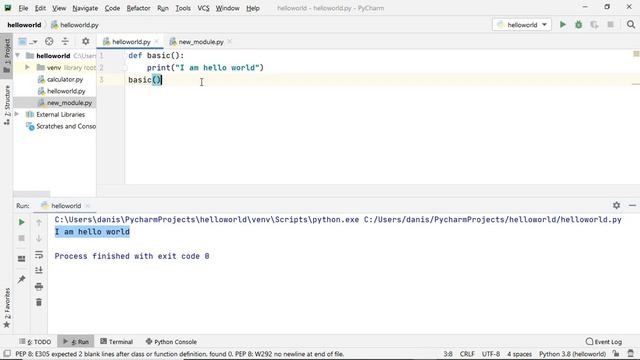The height and width of the screenshot is (360, 640).
Task: Open the Project panel settings gear
Action: (x=85, y=41)
